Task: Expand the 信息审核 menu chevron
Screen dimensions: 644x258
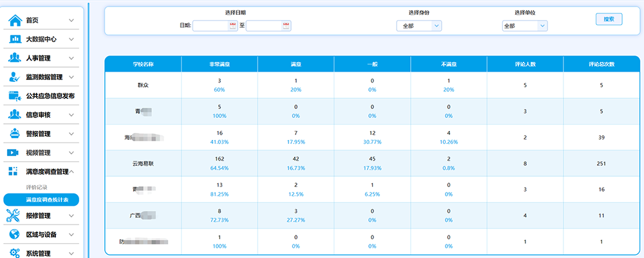Action: click(x=71, y=115)
